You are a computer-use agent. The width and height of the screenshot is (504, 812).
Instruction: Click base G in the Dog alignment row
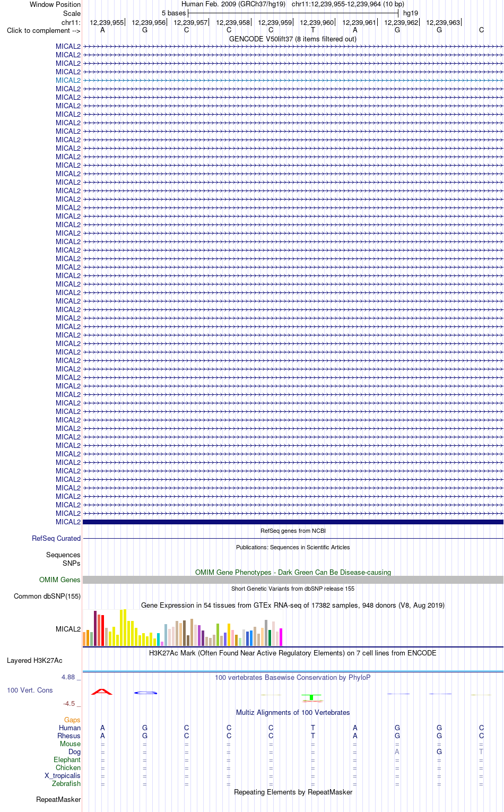439,751
